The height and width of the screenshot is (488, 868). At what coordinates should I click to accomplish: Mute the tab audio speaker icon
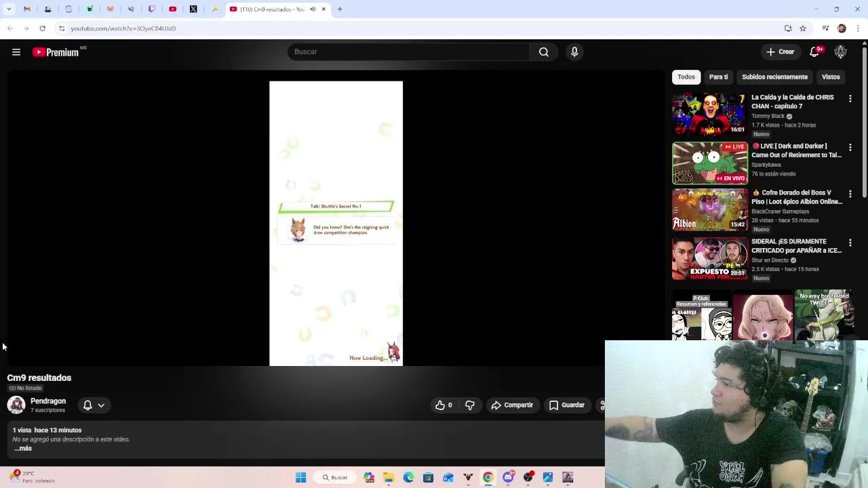coord(313,9)
